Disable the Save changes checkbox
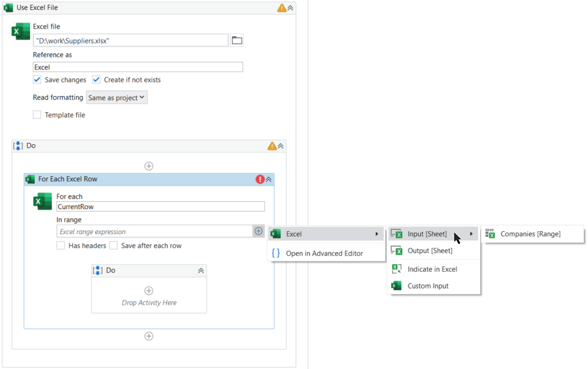The image size is (588, 369). tap(37, 79)
